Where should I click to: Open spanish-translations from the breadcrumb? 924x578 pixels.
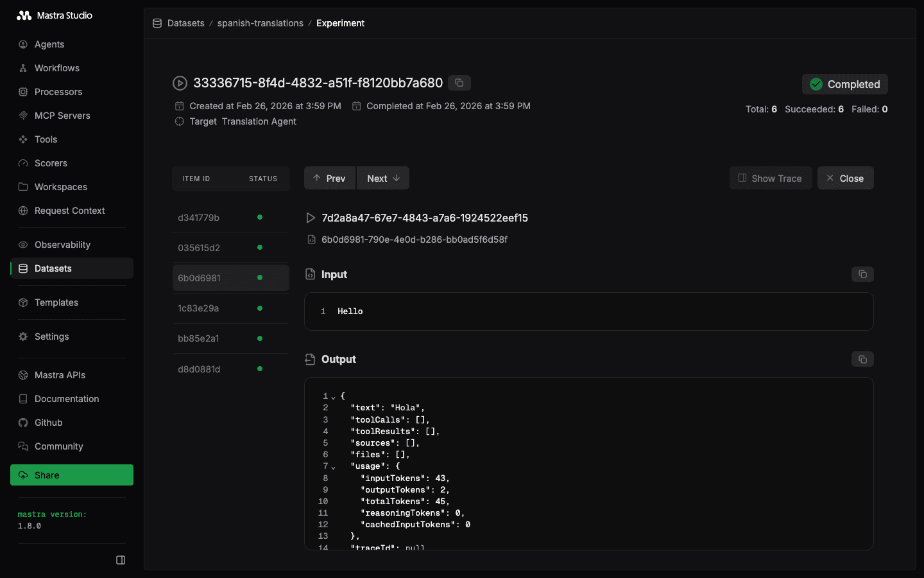tap(260, 23)
